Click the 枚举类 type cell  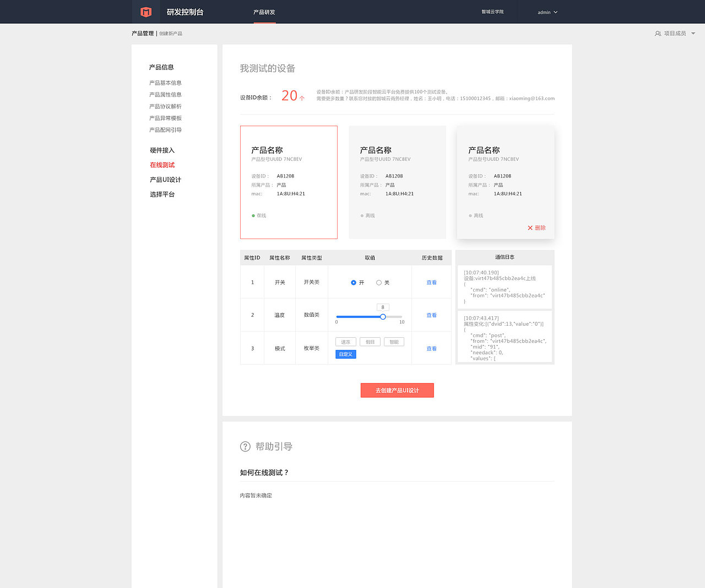312,348
